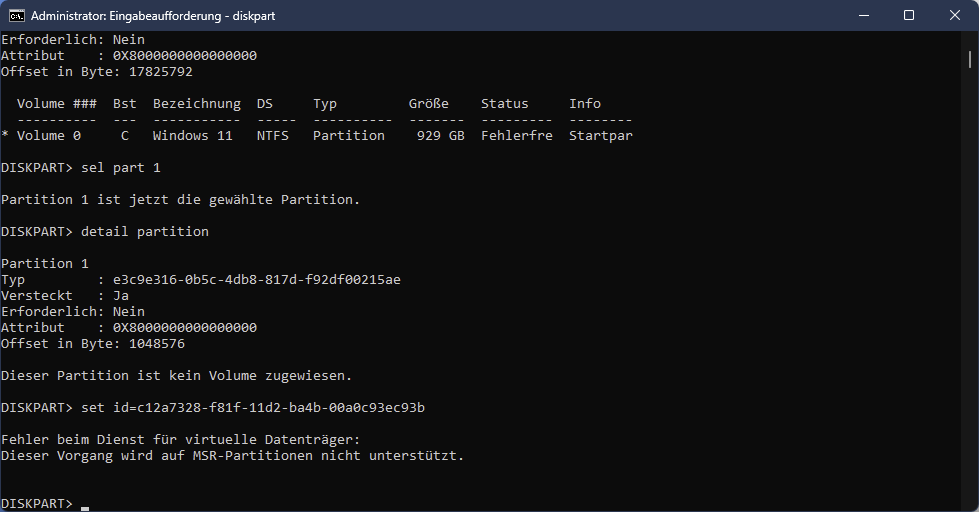Minimize the diskpart command prompt window
This screenshot has width=979, height=512.
(864, 16)
